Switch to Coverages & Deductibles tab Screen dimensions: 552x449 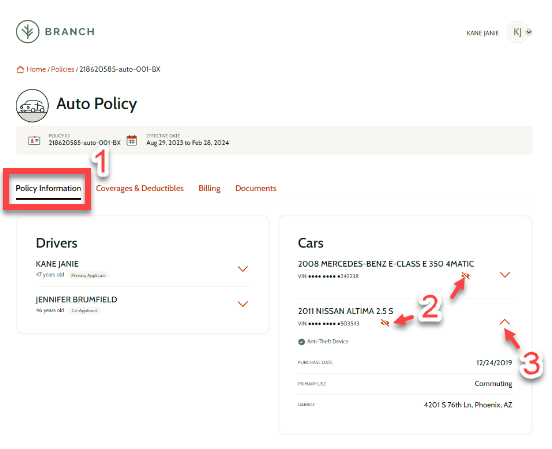139,189
